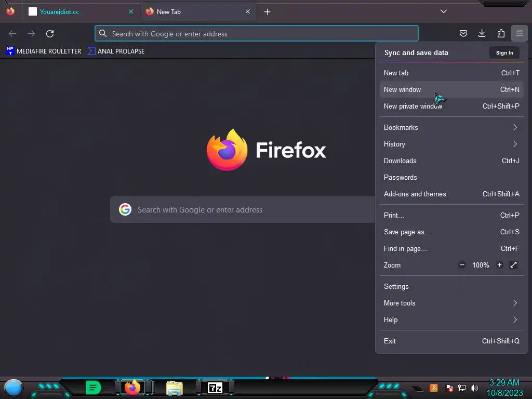Expand the More tools submenu
Viewport: 532px width, 399px height.
pos(451,303)
